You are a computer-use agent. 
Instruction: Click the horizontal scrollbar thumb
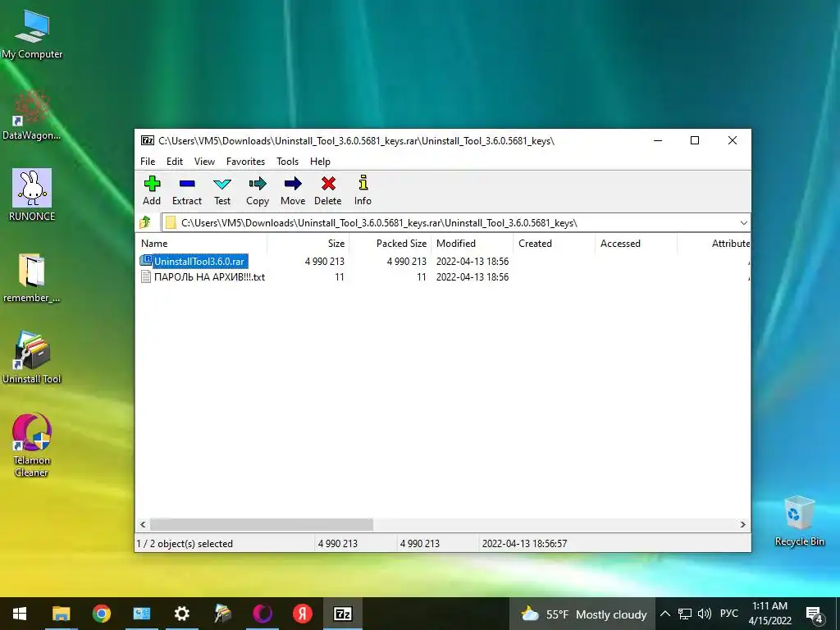click(x=262, y=524)
